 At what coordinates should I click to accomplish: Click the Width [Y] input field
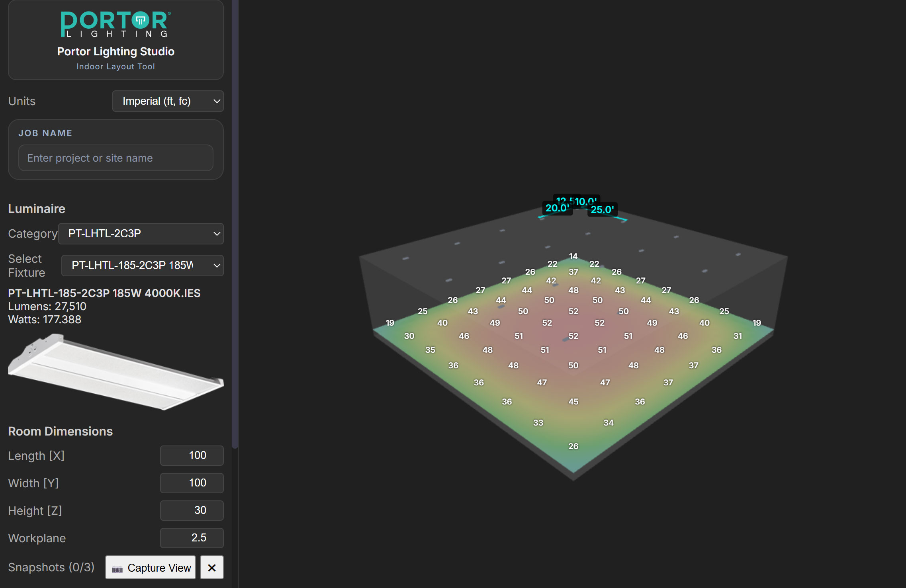coord(192,483)
